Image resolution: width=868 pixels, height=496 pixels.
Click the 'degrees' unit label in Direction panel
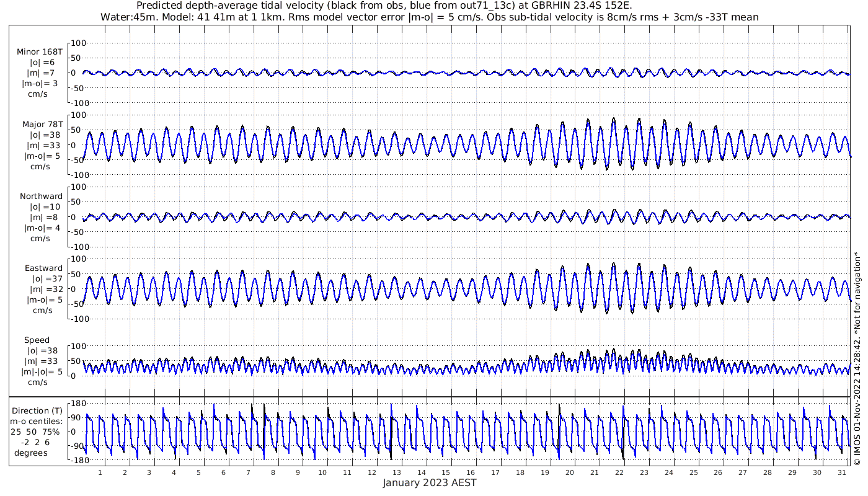pyautogui.click(x=32, y=453)
